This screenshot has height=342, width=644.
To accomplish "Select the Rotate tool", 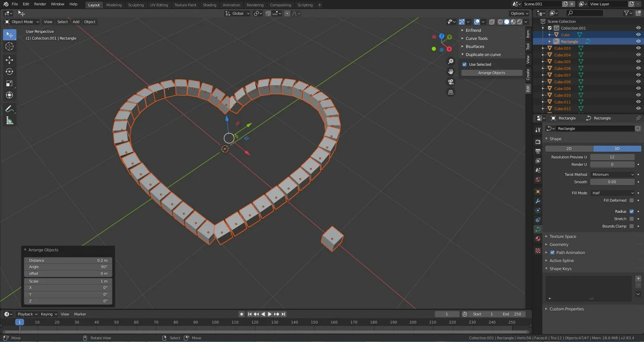I will [10, 72].
